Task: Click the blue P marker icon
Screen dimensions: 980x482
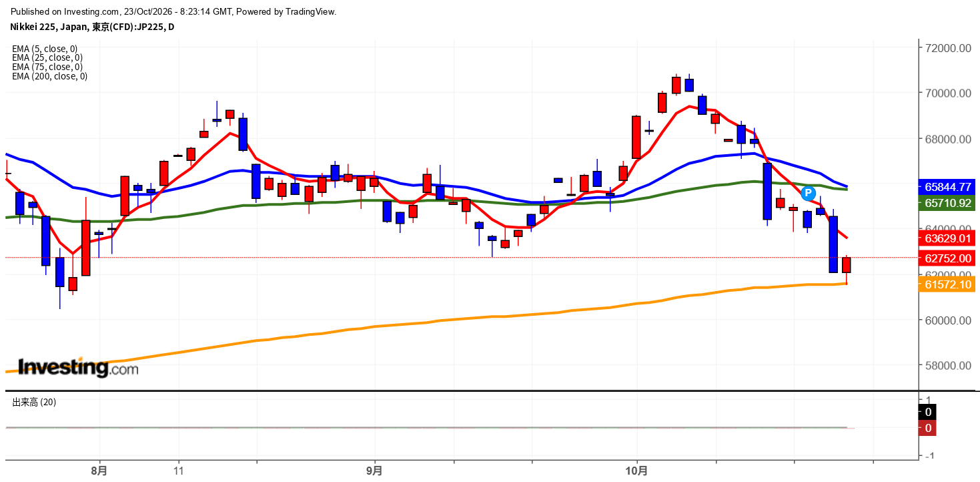Action: click(808, 194)
